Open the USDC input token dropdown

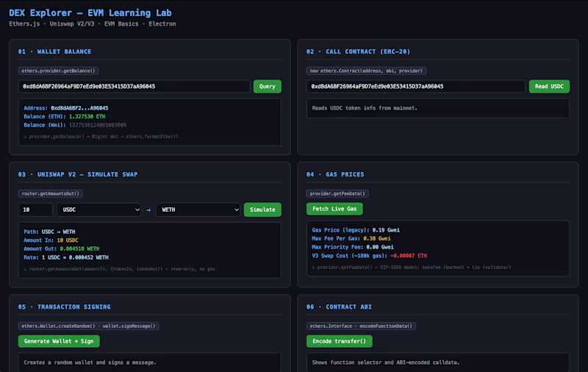coord(99,210)
